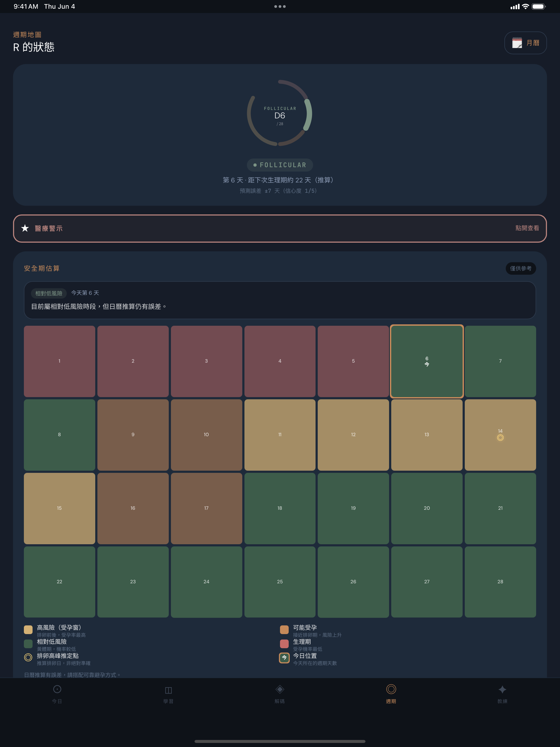Click the calendar icon beside 月曆

[517, 43]
